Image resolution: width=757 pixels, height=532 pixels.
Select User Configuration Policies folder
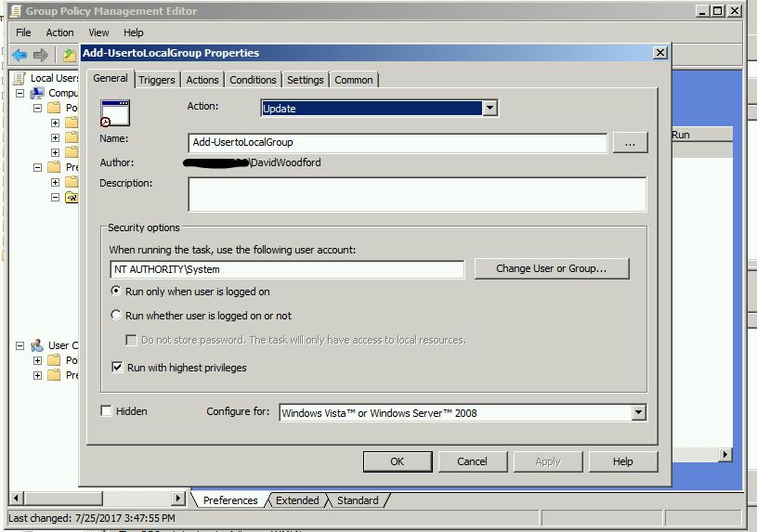[54, 360]
